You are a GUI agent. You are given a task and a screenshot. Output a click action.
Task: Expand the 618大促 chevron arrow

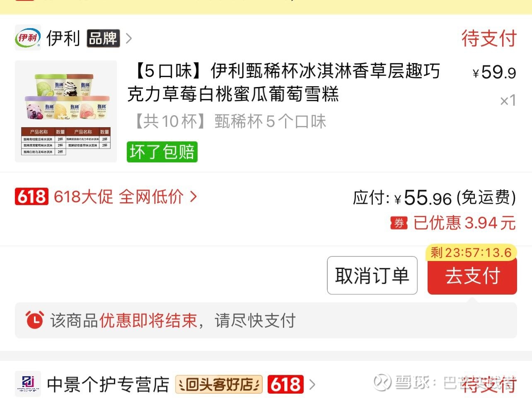pyautogui.click(x=193, y=196)
